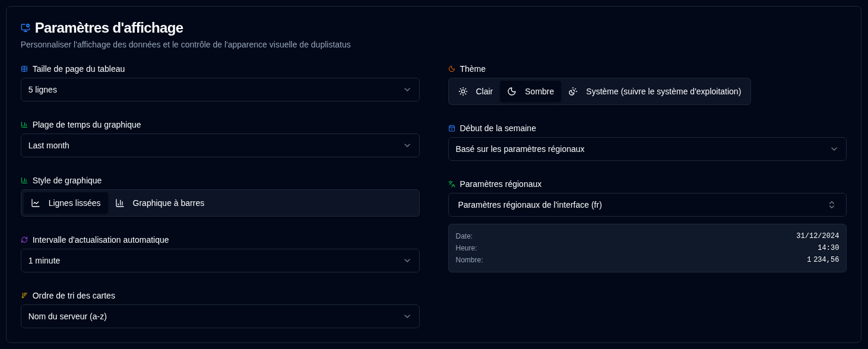Click the Date: label in preview box
Viewport: 868px width, 349px height.
(464, 236)
